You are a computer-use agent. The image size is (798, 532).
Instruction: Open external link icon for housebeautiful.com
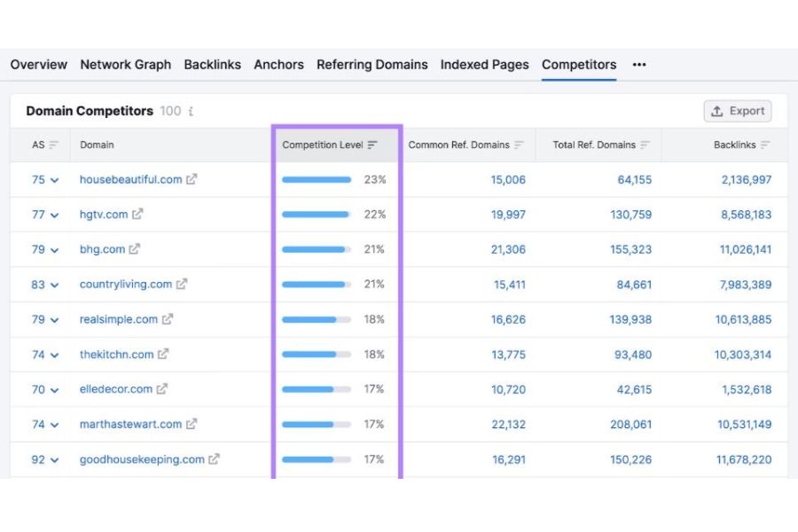click(192, 179)
